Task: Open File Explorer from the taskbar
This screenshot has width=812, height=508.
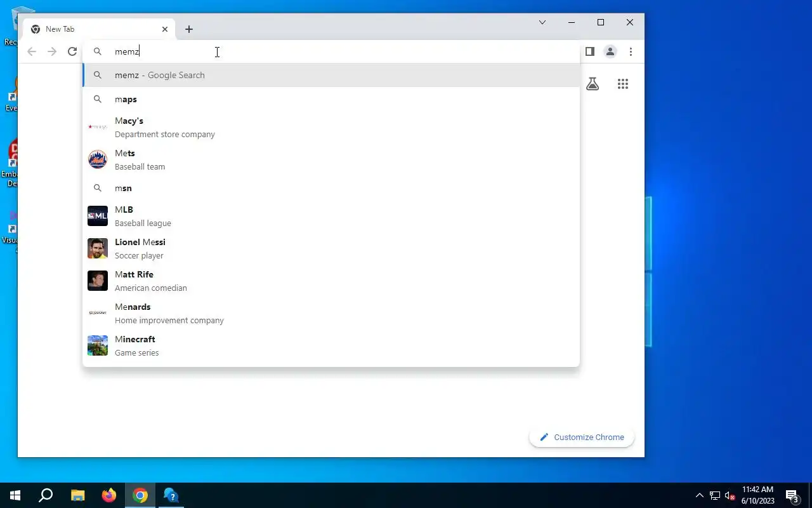Action: pos(77,495)
